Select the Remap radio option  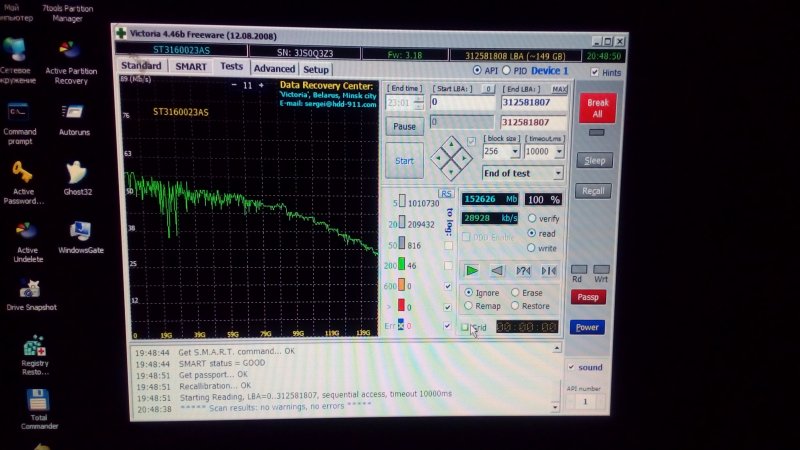(469, 306)
